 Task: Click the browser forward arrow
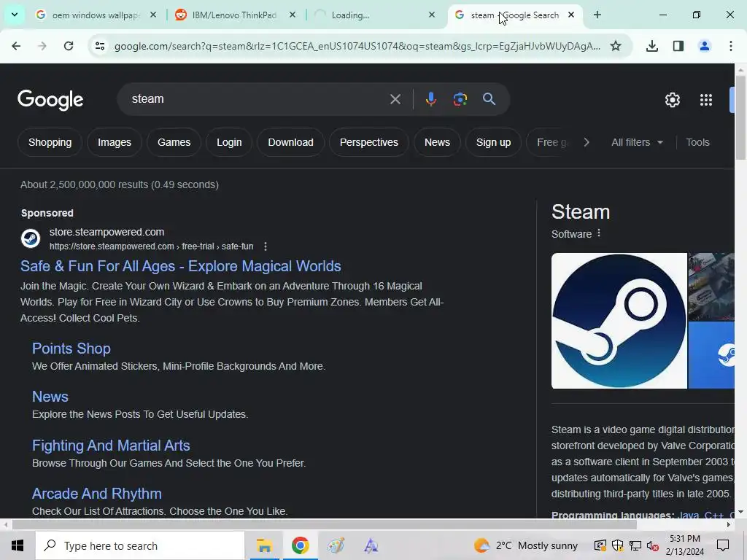pyautogui.click(x=42, y=46)
